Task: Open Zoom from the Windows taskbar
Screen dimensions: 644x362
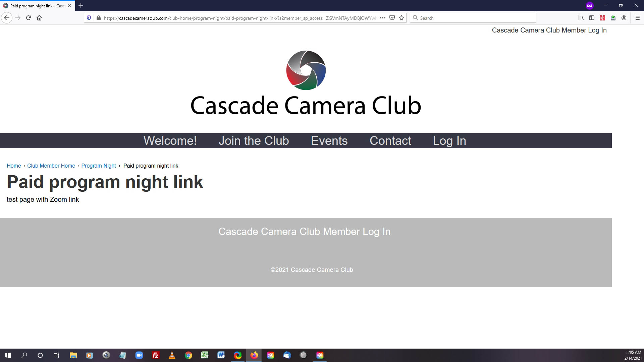Action: tap(139, 355)
